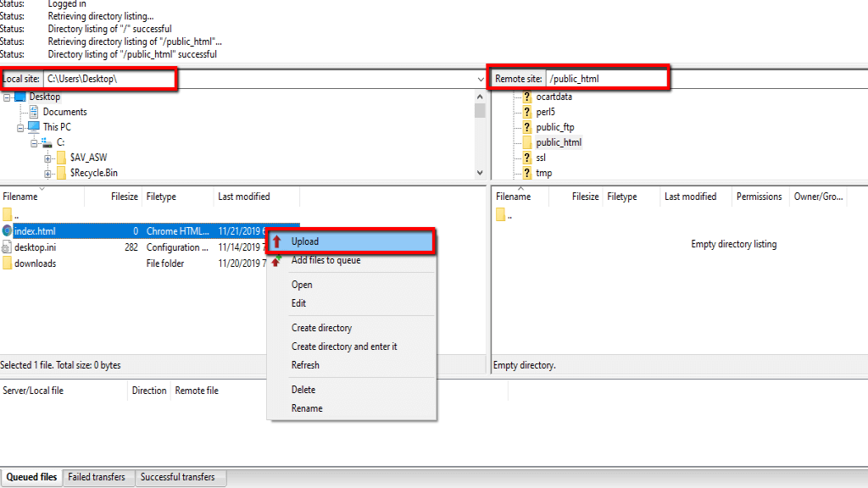Sort local list by Filetype column

click(177, 197)
